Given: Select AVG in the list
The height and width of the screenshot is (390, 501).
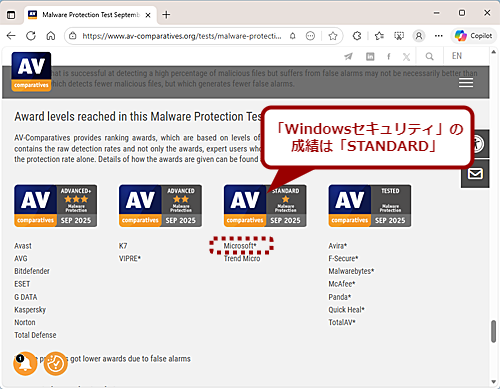Looking at the screenshot, I should [21, 259].
